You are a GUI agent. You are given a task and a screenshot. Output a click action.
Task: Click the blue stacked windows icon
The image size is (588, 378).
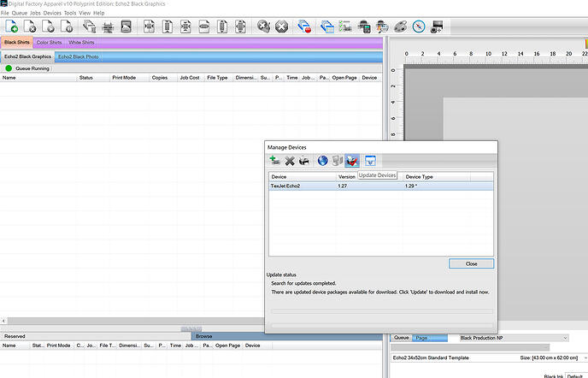[327, 27]
